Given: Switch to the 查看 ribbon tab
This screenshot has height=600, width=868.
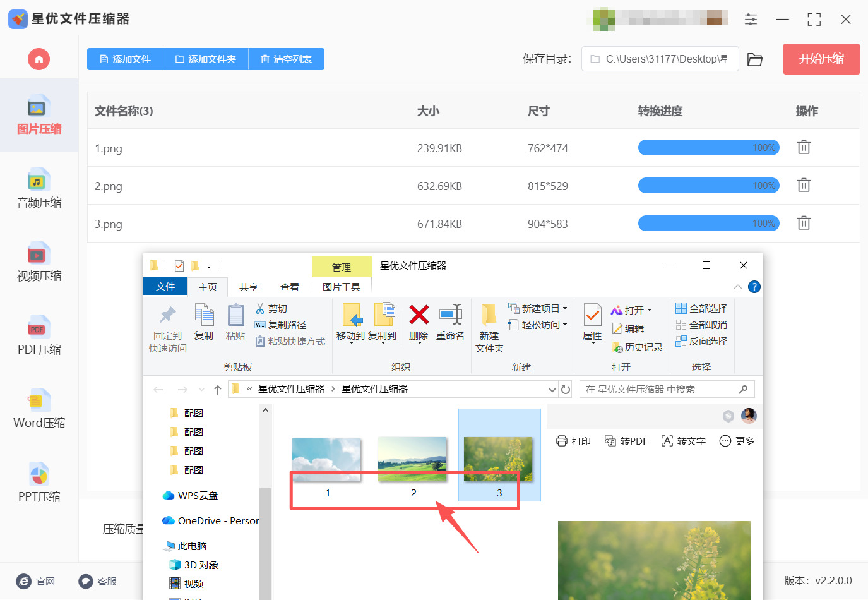Looking at the screenshot, I should (290, 287).
